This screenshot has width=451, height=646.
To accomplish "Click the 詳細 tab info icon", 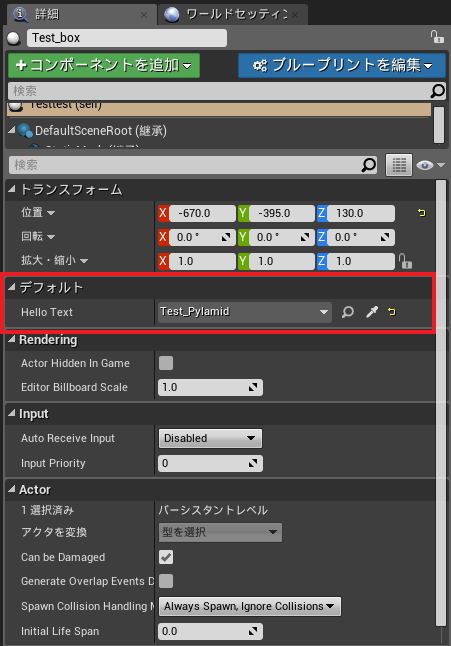I will [x=20, y=14].
